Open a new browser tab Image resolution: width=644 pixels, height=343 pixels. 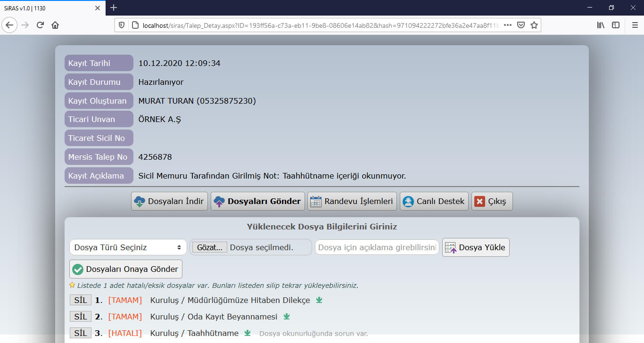click(x=114, y=8)
